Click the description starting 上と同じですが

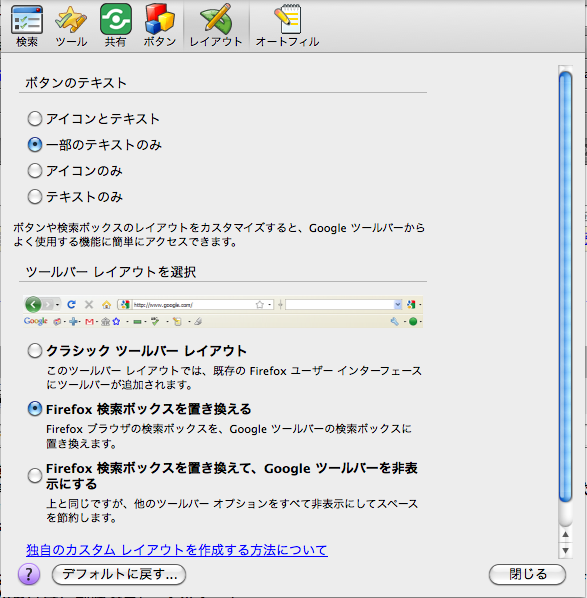232,511
